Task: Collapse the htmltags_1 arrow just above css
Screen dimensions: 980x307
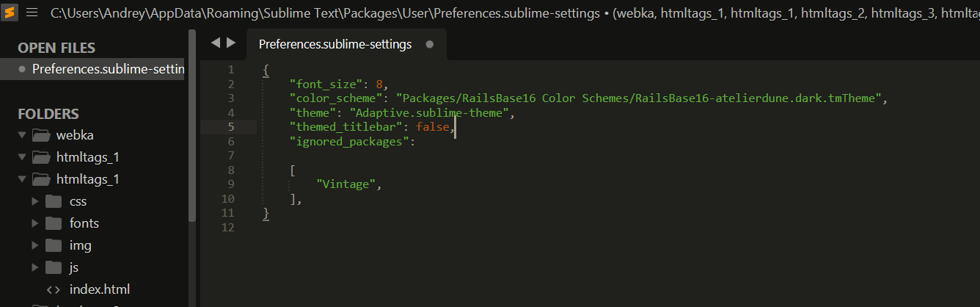Action: (22, 179)
